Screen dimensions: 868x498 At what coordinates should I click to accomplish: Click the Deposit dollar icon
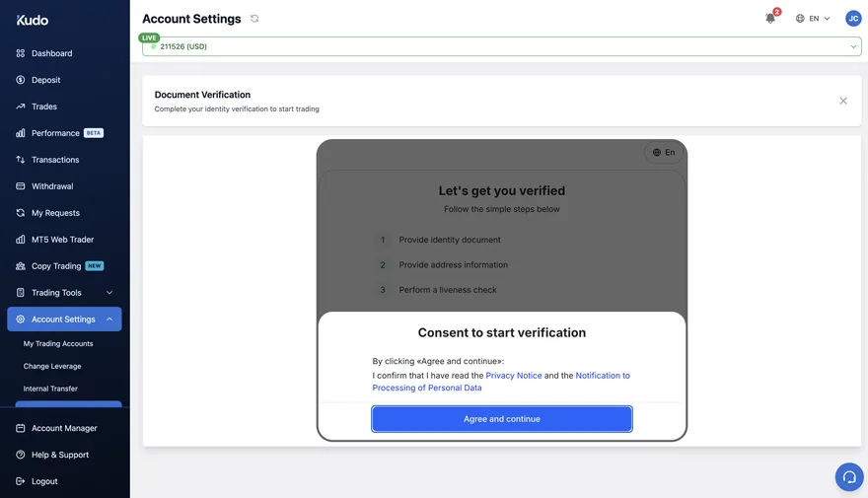[21, 80]
